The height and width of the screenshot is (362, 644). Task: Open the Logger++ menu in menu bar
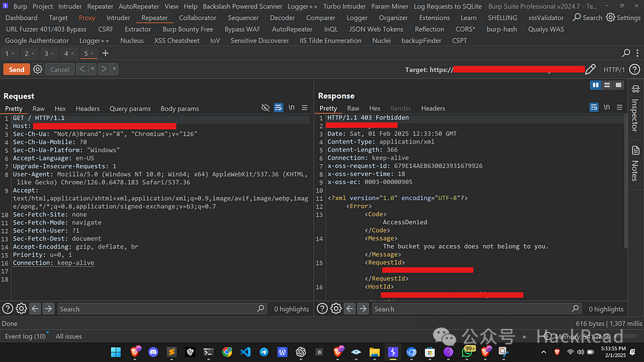point(302,6)
